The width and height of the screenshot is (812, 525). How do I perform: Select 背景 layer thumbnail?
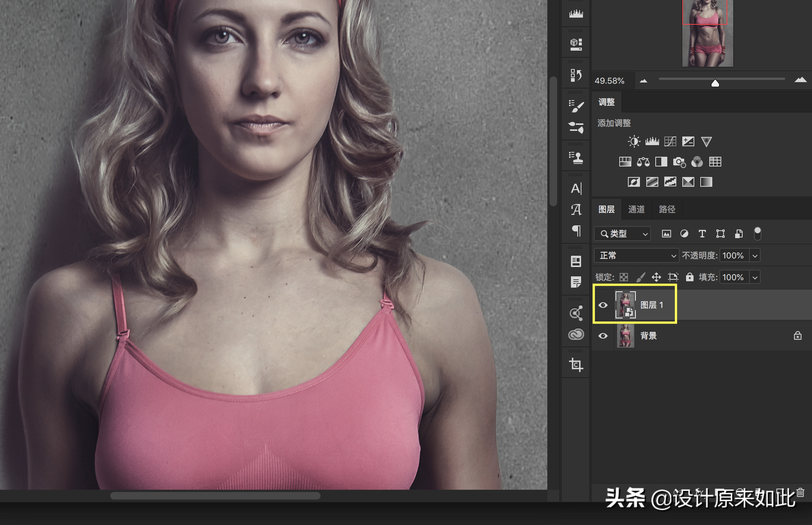click(626, 336)
